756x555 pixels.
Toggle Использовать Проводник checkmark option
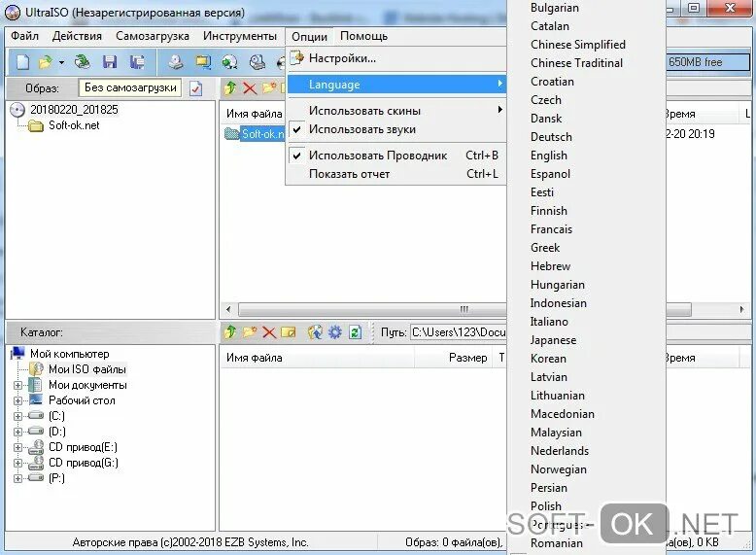[396, 156]
